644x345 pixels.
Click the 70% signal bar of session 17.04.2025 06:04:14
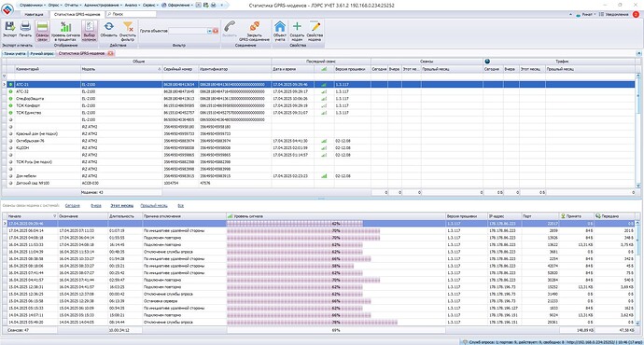(x=303, y=230)
